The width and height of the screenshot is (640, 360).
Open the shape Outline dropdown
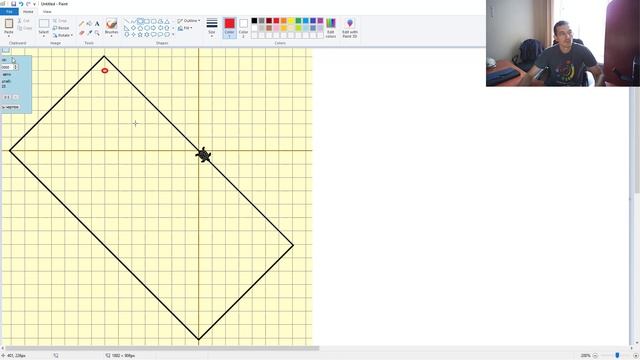point(189,20)
